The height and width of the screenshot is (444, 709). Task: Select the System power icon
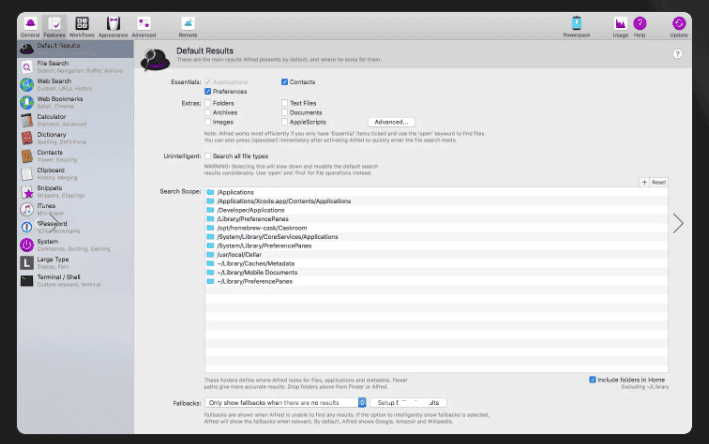click(x=27, y=245)
